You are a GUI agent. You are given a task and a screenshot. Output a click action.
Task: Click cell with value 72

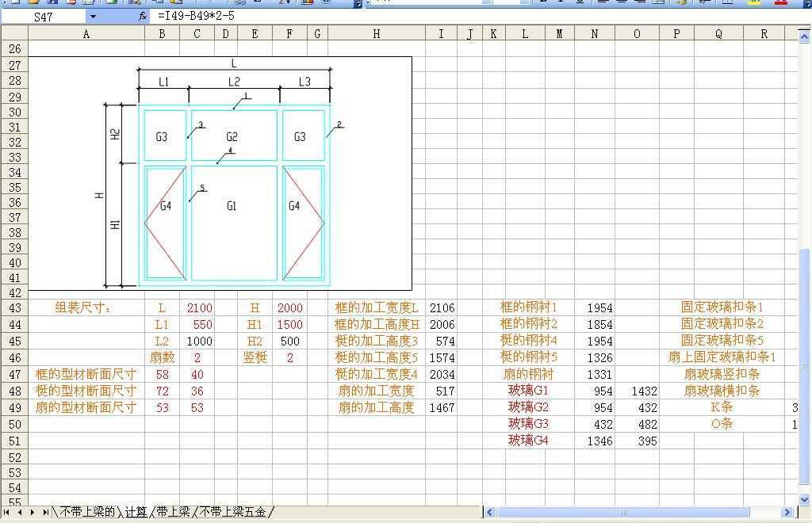(162, 391)
